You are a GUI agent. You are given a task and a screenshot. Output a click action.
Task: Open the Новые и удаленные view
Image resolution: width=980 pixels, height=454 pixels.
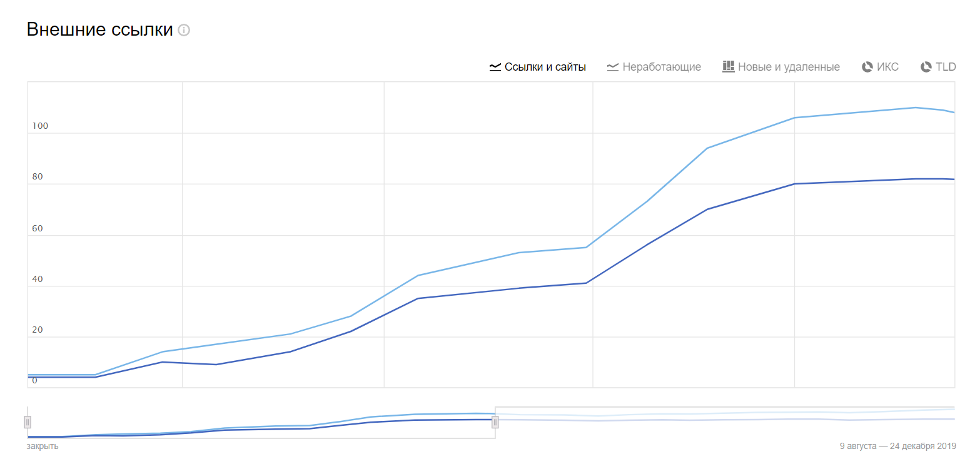click(789, 67)
